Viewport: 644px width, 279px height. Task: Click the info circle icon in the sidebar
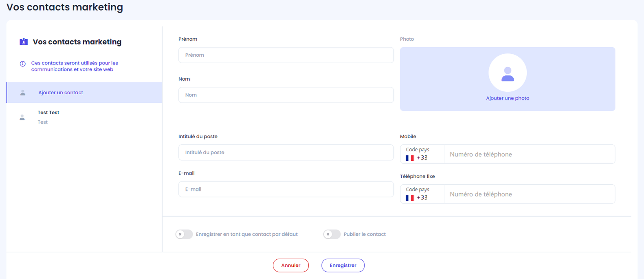click(x=23, y=64)
